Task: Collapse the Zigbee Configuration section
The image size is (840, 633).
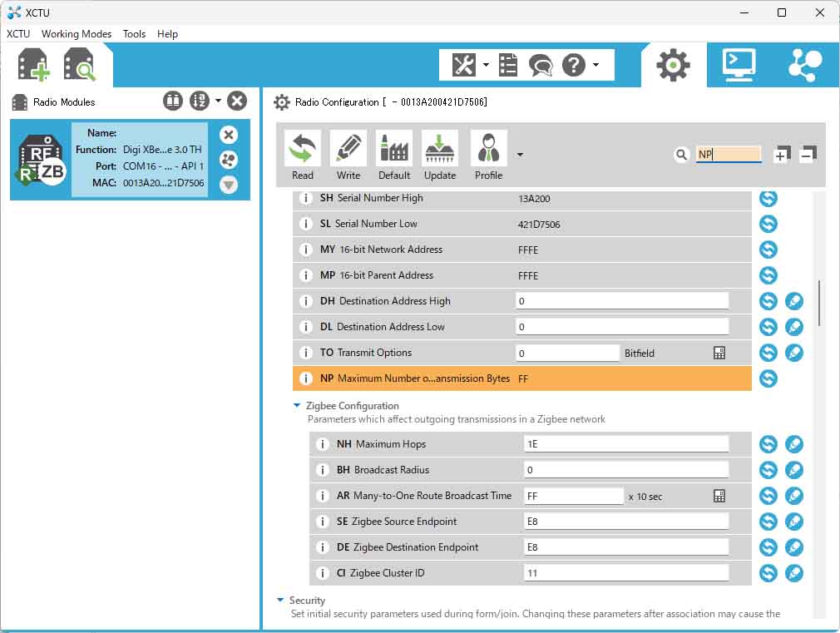Action: pyautogui.click(x=297, y=406)
